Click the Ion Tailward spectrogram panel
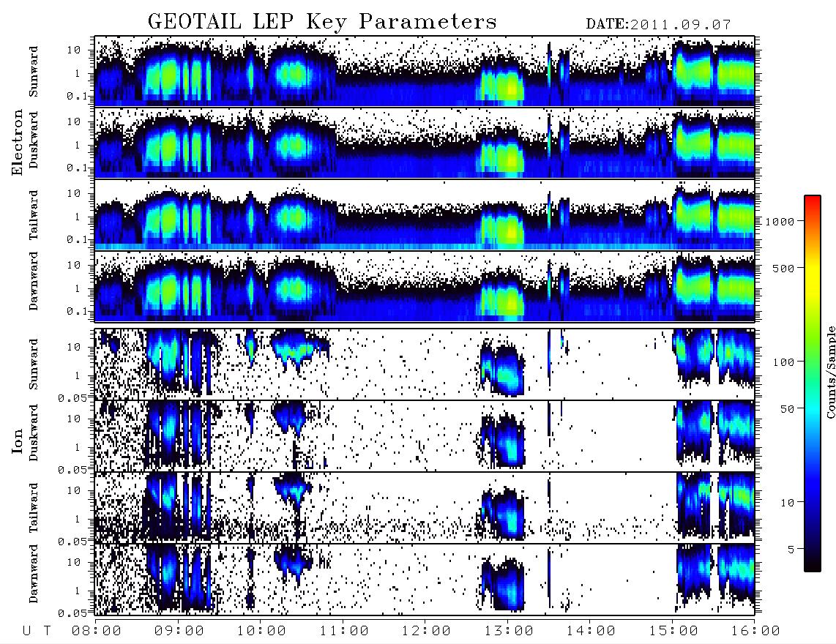This screenshot has width=836, height=644. coord(425,508)
